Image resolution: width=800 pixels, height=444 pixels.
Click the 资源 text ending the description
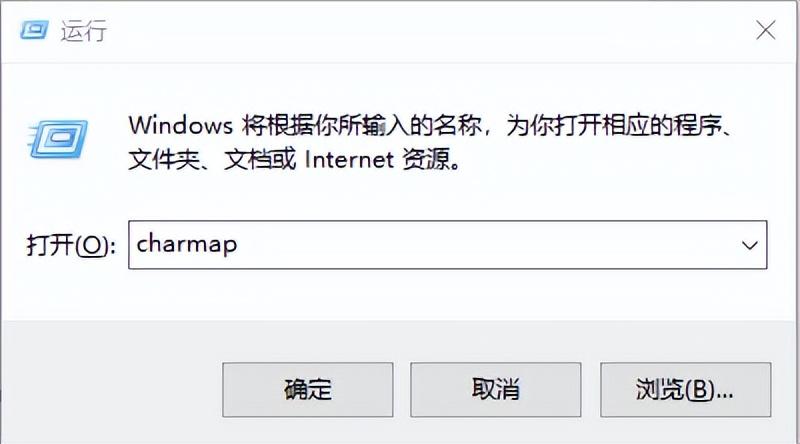pos(426,159)
